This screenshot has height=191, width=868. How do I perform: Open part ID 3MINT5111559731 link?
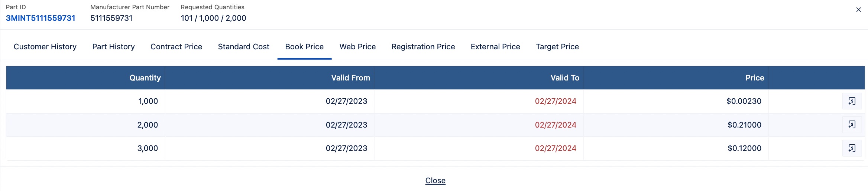click(x=41, y=18)
